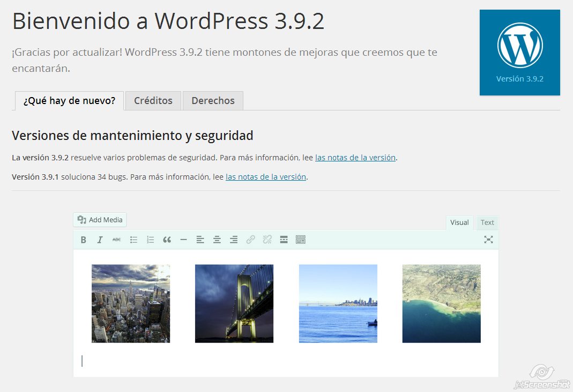
Task: Toggle italic formatting in editor toolbar
Action: pos(100,240)
